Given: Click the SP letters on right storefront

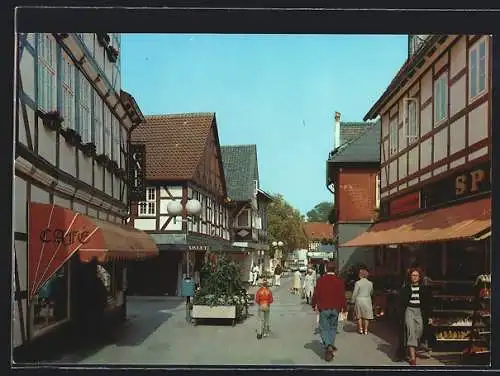Looking at the screenshot, I should pos(470,183).
